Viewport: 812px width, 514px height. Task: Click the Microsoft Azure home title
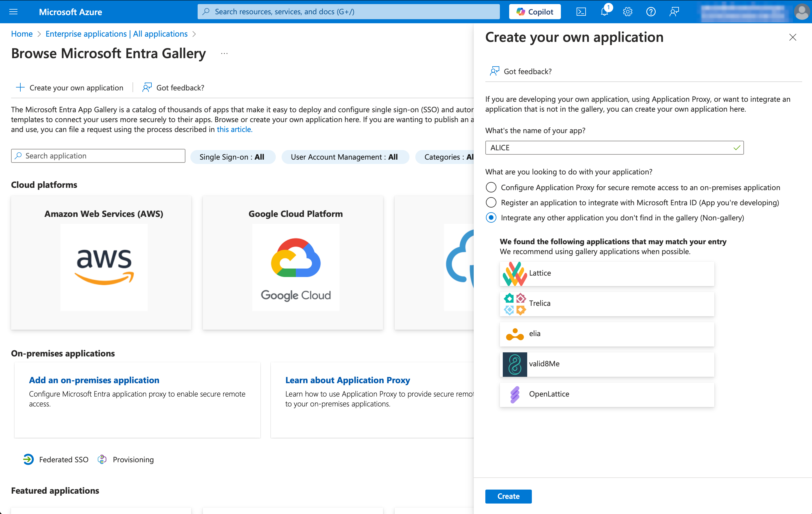[71, 12]
